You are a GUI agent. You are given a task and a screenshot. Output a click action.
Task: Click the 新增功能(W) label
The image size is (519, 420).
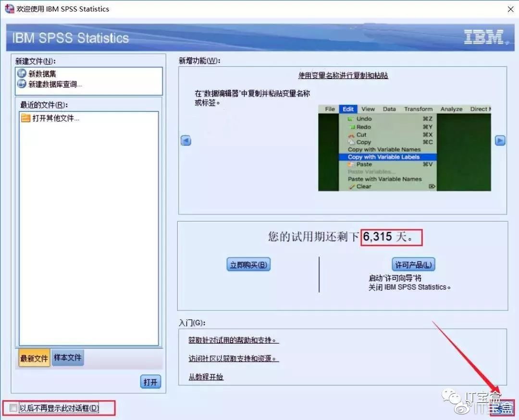pyautogui.click(x=199, y=60)
